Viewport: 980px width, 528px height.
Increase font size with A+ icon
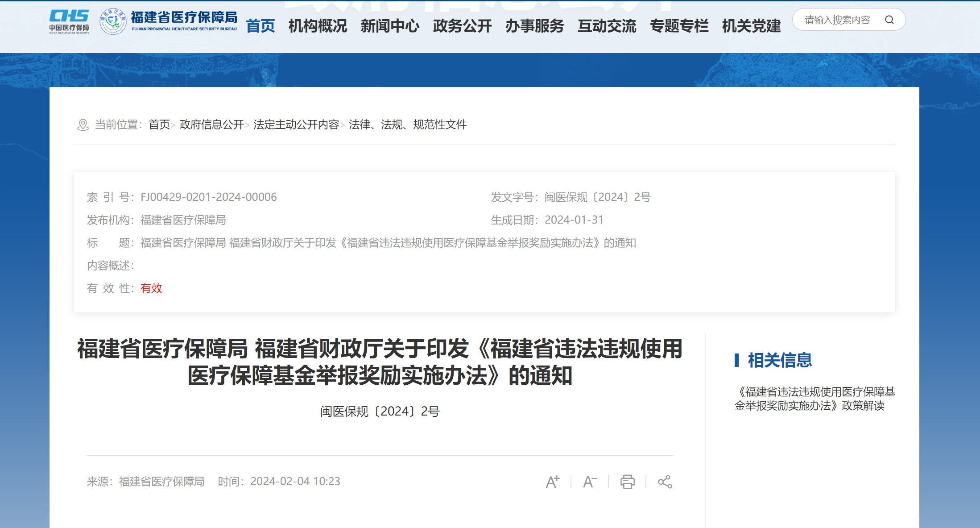tap(552, 482)
